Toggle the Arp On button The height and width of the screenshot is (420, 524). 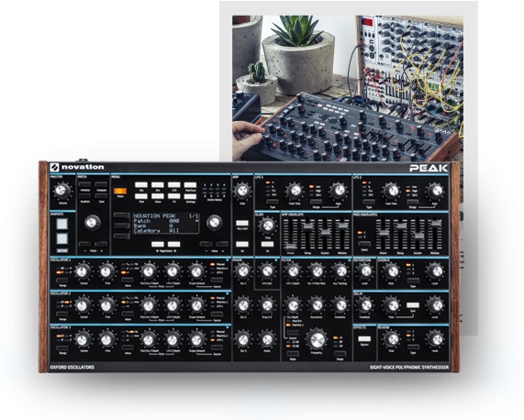pos(242,244)
